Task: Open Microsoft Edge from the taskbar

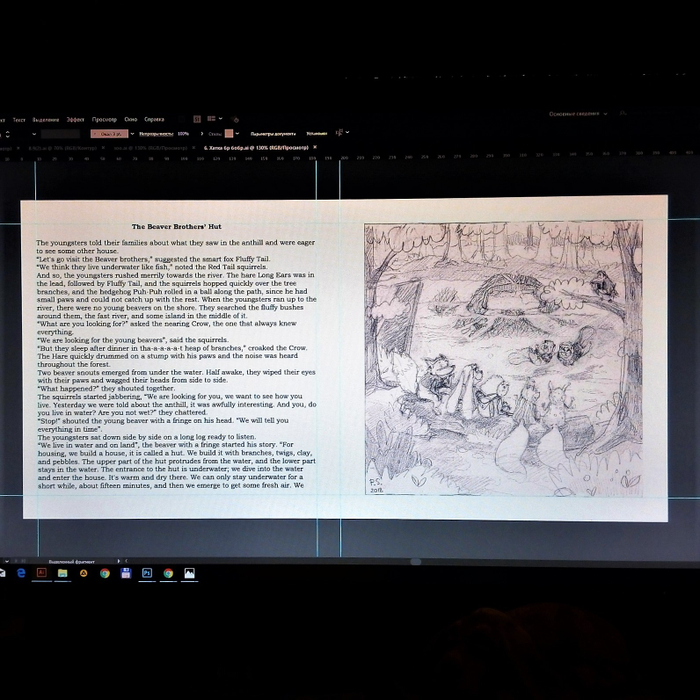Action: [x=21, y=573]
